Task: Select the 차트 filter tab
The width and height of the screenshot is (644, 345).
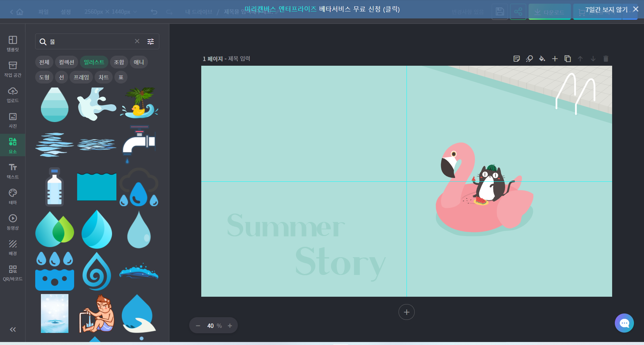Action: coord(104,77)
